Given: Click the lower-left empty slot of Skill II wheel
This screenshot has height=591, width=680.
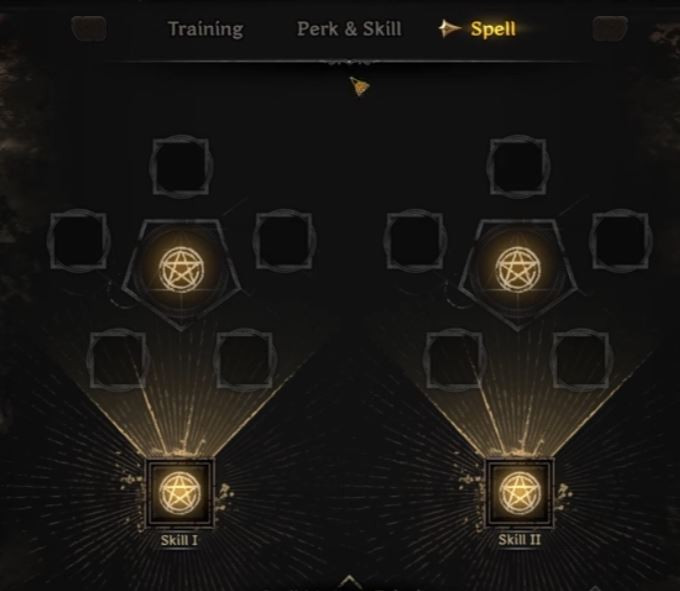Looking at the screenshot, I should click(454, 360).
